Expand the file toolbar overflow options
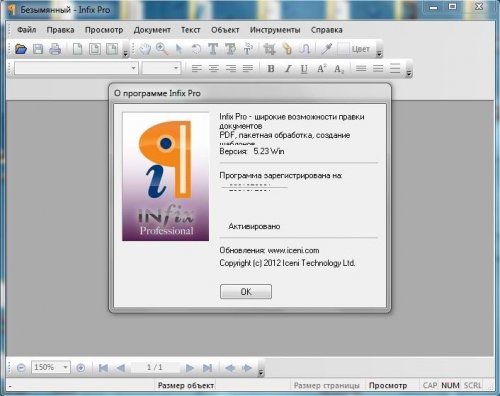Image resolution: width=500 pixels, height=396 pixels. pos(125,53)
